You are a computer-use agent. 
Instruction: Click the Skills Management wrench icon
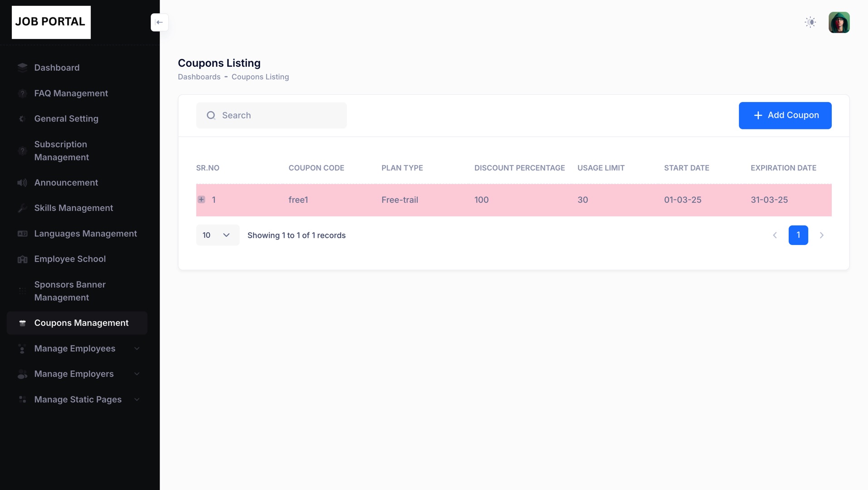22,208
